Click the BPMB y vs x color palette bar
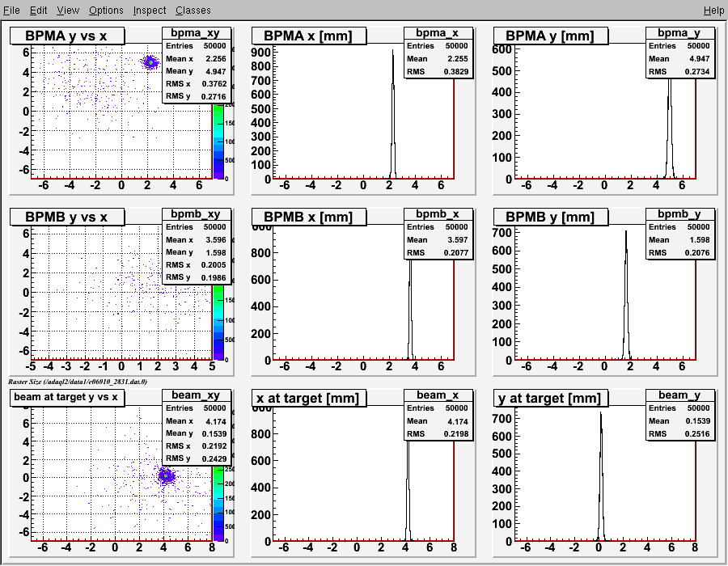The width and height of the screenshot is (728, 566). (x=218, y=323)
